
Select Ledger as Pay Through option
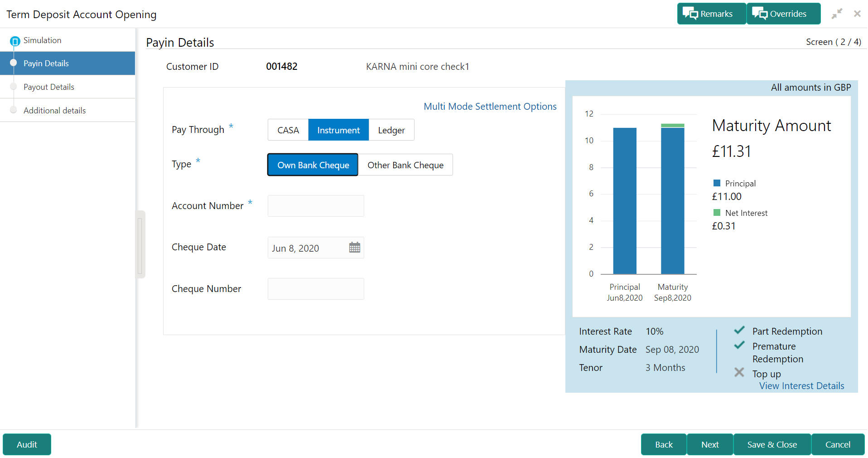click(391, 130)
